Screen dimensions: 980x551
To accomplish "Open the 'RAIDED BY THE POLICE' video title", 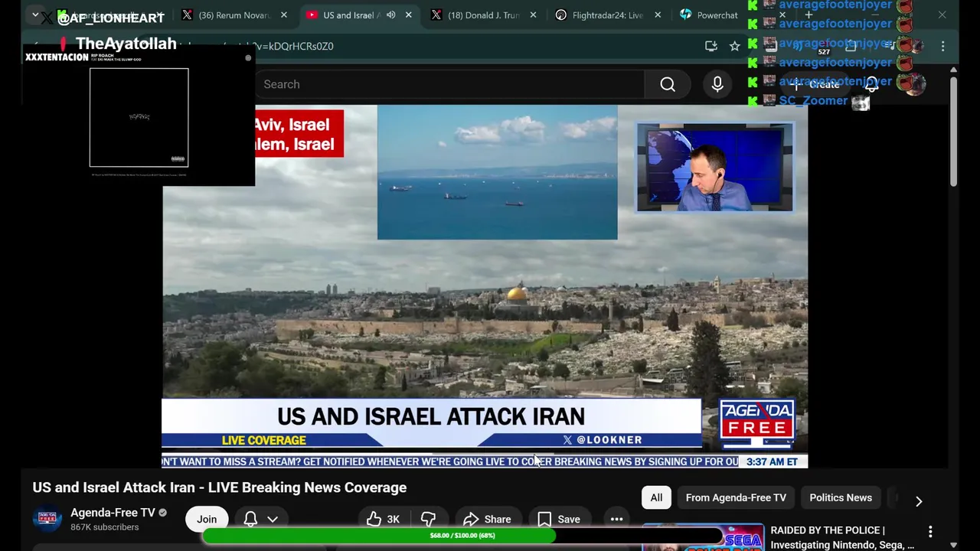I will [x=842, y=537].
